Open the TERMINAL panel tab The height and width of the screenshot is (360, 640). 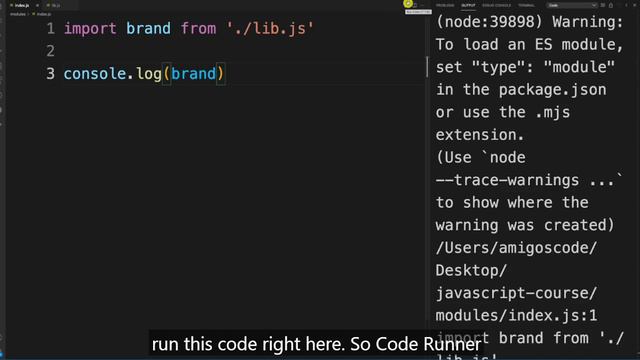[x=526, y=5]
